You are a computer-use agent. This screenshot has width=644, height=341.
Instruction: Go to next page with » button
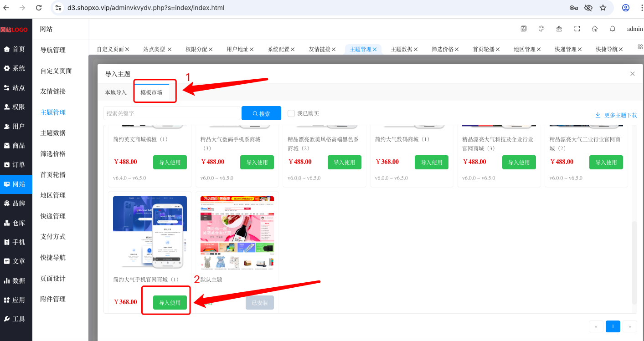pyautogui.click(x=630, y=326)
